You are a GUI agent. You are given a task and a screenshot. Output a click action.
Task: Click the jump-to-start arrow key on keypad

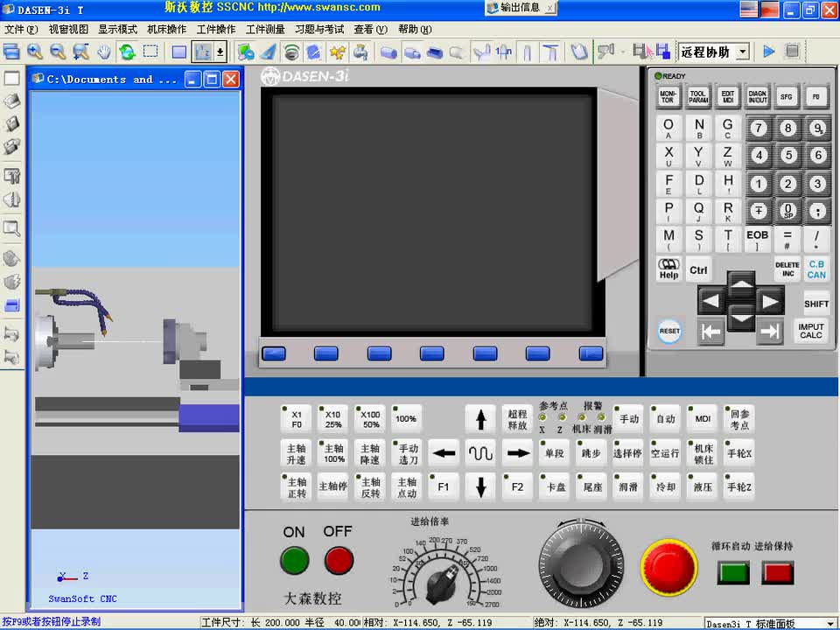point(710,332)
